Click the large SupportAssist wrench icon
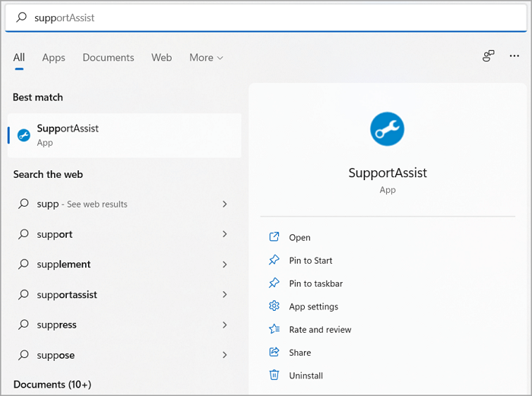This screenshot has height=396, width=532. 388,129
